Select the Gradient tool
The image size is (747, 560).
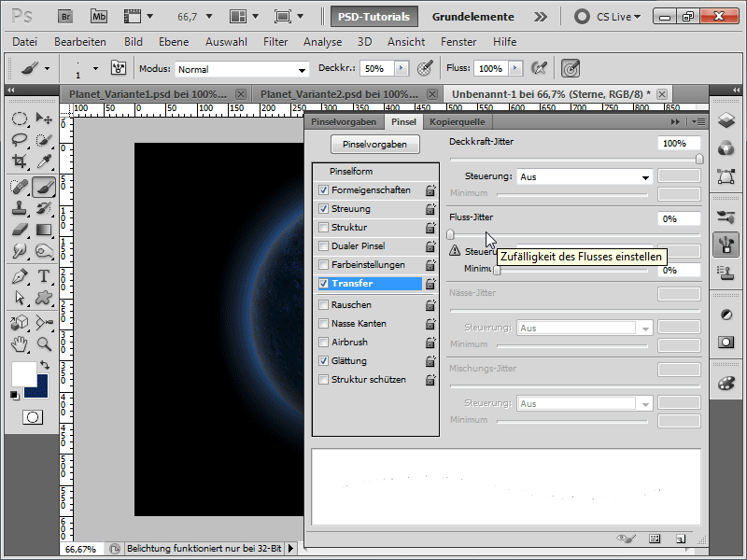pyautogui.click(x=44, y=230)
